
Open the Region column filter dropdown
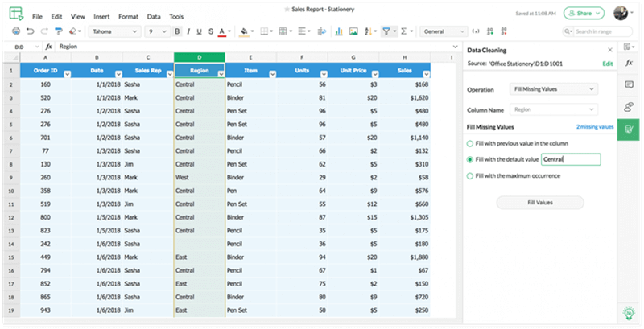pos(221,74)
